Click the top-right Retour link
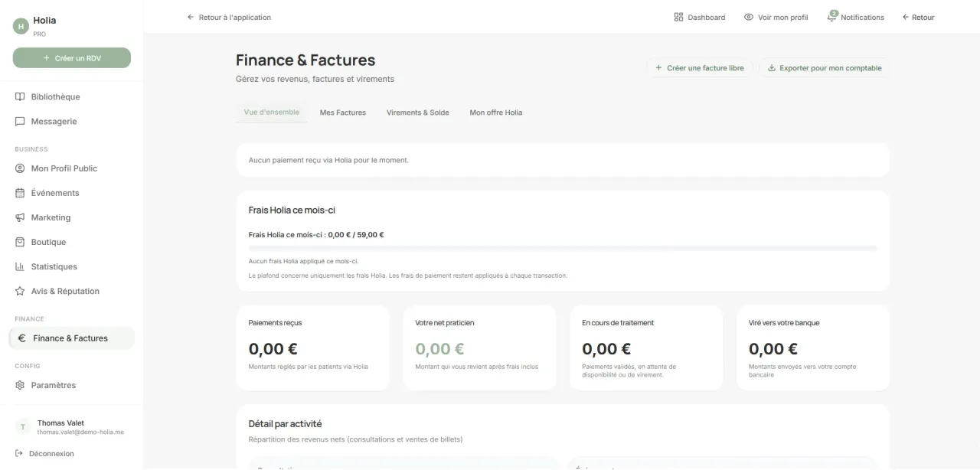 point(918,17)
